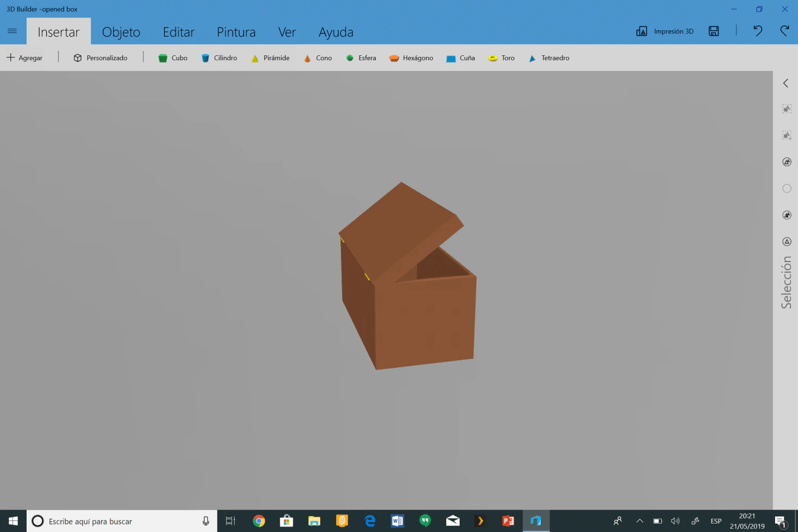This screenshot has width=798, height=532.
Task: Expand the Selección panel with chevron
Action: [x=786, y=83]
